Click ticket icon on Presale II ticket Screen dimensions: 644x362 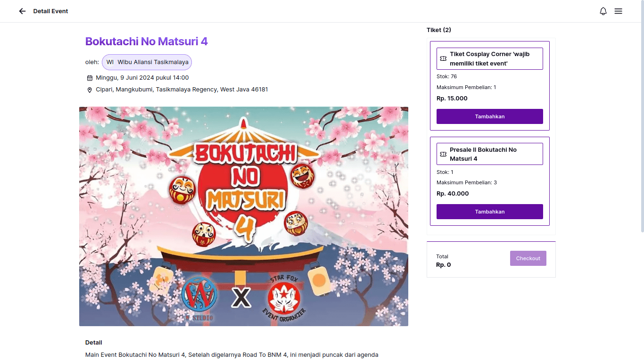coord(443,154)
